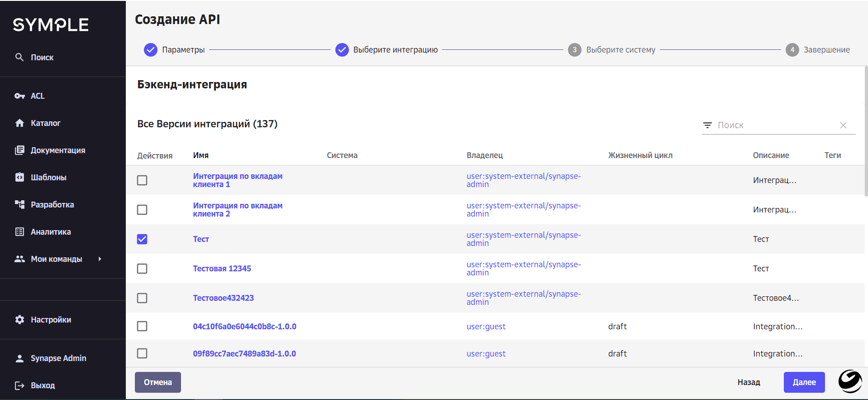868x400 pixels.
Task: Select the Шаблоны icon
Action: click(x=19, y=178)
